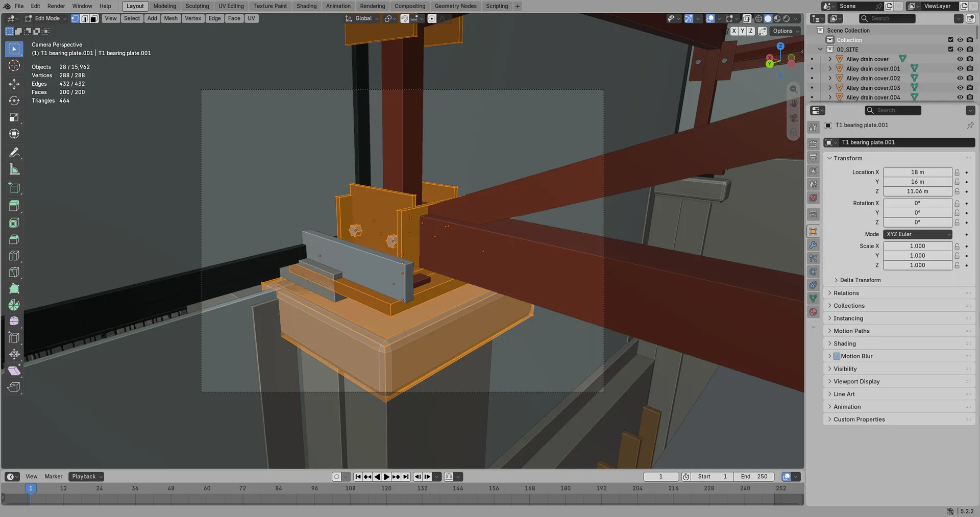Select the Move tool
Viewport: 980px width, 517px height.
point(14,84)
